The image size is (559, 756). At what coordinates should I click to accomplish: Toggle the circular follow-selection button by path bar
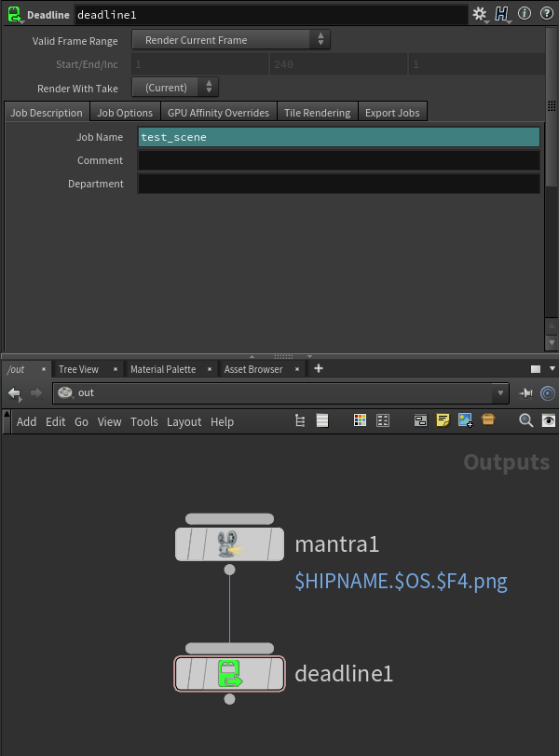pyautogui.click(x=548, y=392)
